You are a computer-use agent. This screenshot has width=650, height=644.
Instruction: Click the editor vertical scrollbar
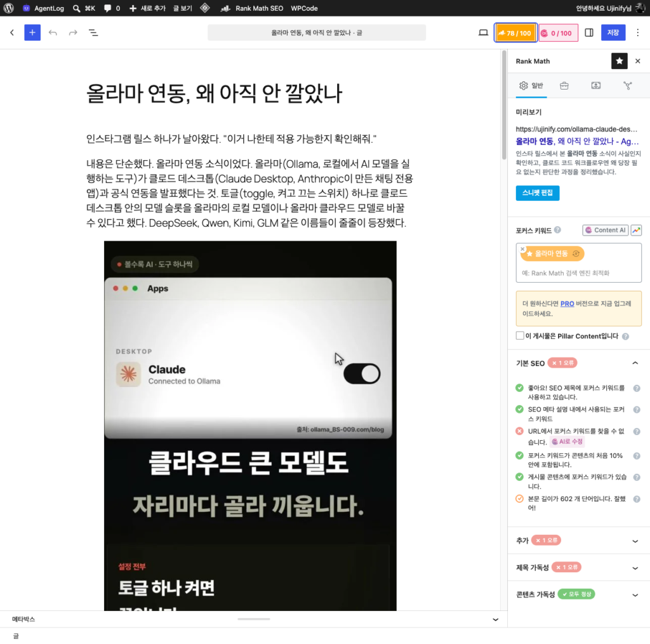click(503, 105)
